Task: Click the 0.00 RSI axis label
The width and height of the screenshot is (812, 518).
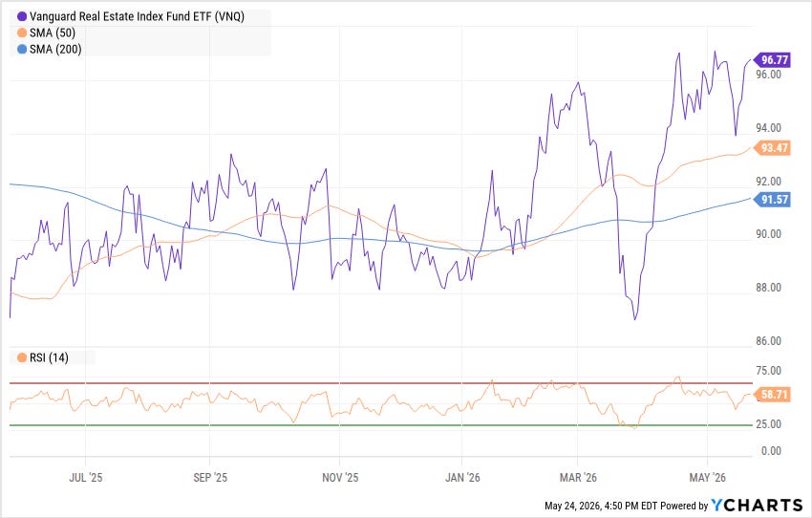Action: tap(771, 451)
